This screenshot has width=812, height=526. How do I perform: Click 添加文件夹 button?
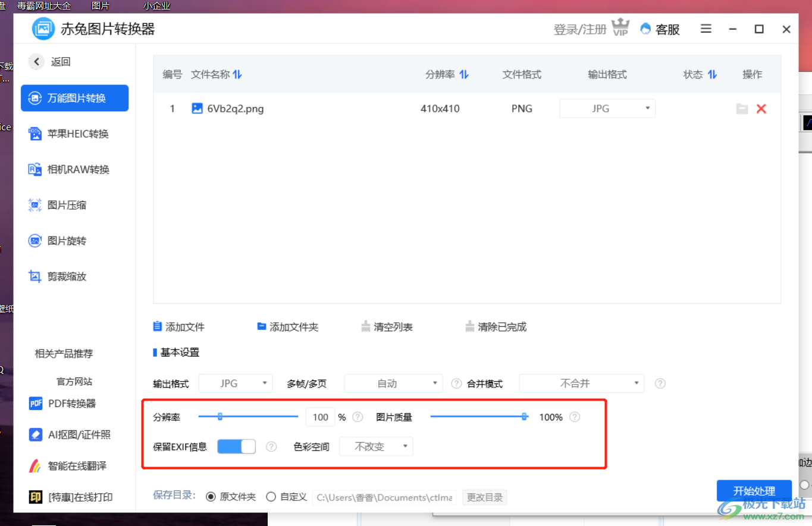click(x=288, y=327)
